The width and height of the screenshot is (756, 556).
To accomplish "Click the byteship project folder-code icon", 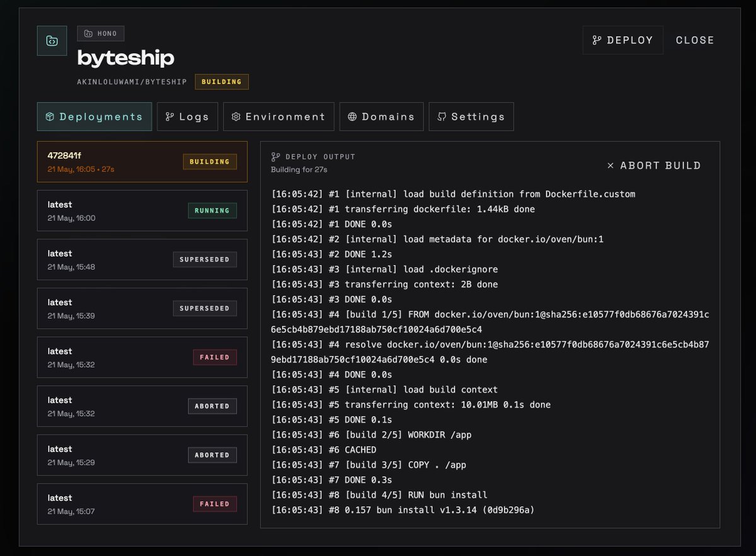I will [x=52, y=40].
